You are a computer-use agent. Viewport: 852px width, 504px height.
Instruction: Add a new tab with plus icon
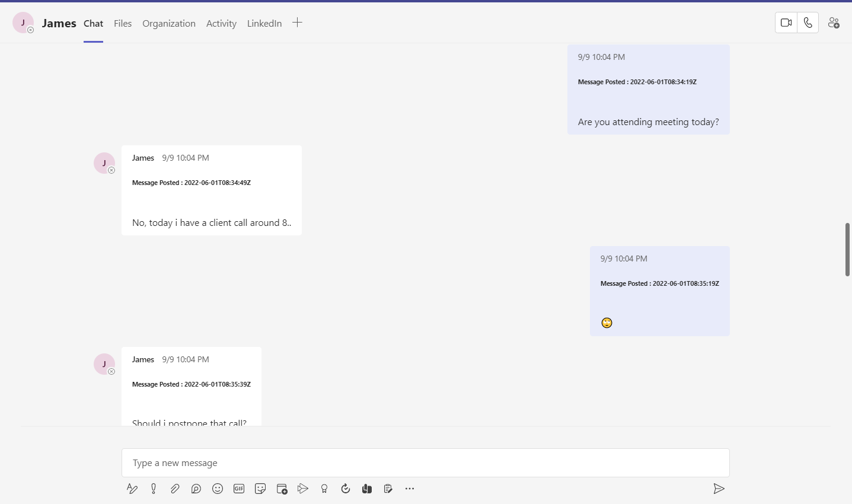[298, 23]
